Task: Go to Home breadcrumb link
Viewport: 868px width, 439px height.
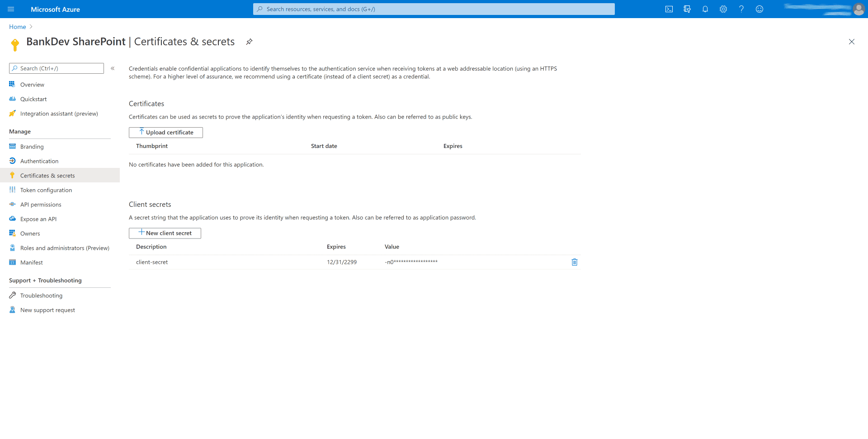Action: click(x=18, y=27)
